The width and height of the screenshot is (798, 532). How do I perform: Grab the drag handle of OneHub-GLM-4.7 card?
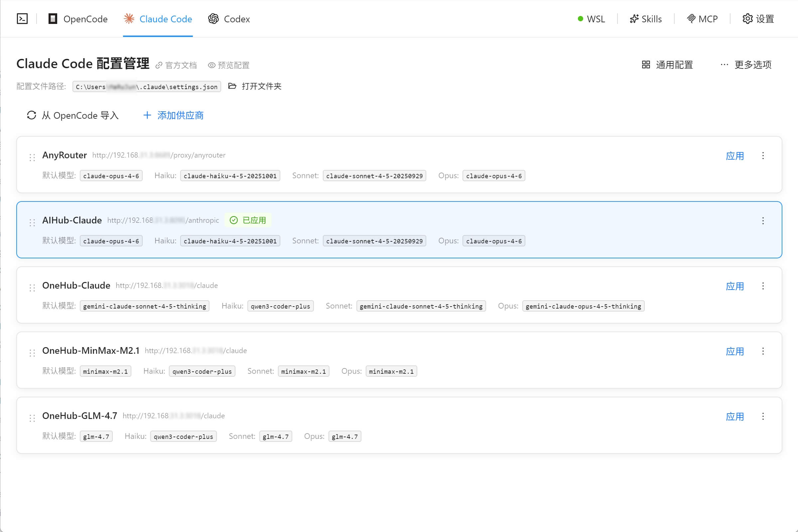[x=32, y=418]
